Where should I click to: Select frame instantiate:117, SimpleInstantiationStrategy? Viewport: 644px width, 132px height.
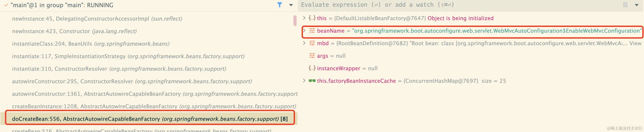(x=128, y=56)
